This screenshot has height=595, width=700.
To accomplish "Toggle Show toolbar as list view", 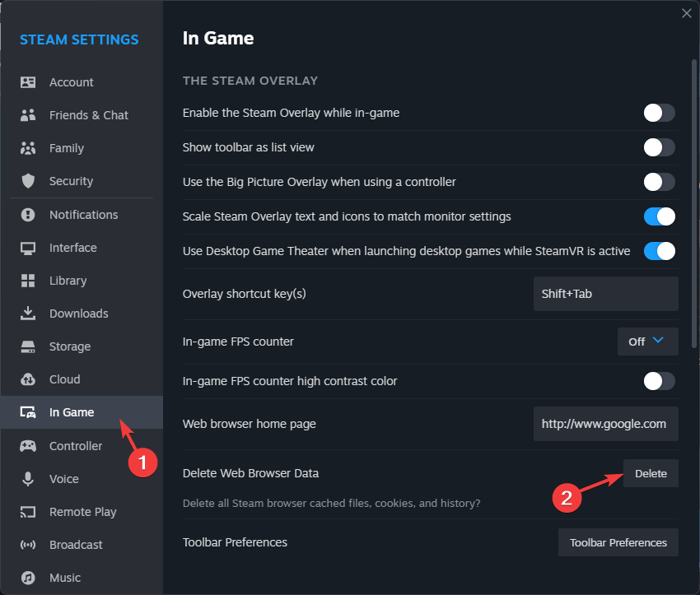I will 659,147.
